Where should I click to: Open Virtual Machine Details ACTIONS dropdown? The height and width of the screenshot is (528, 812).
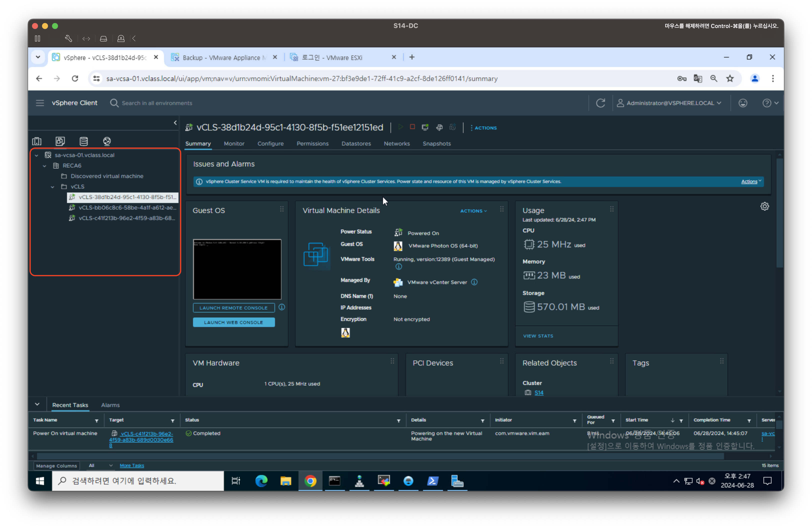(x=473, y=211)
